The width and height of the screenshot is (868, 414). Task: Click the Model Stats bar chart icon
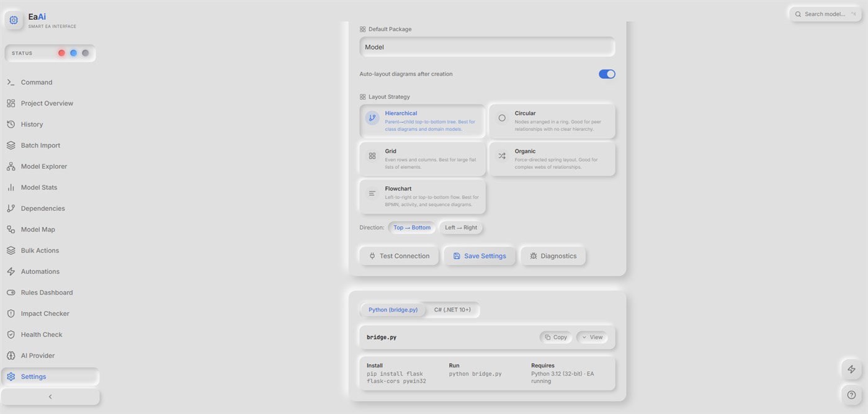click(11, 187)
